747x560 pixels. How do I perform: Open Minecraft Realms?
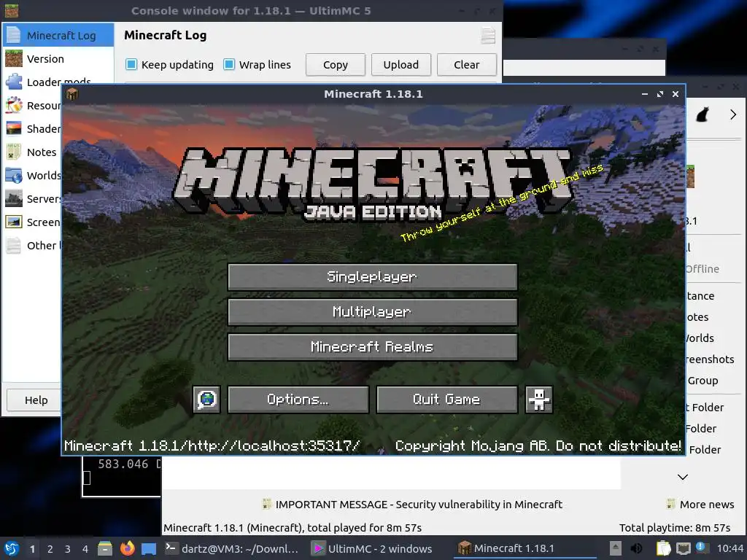coord(373,346)
